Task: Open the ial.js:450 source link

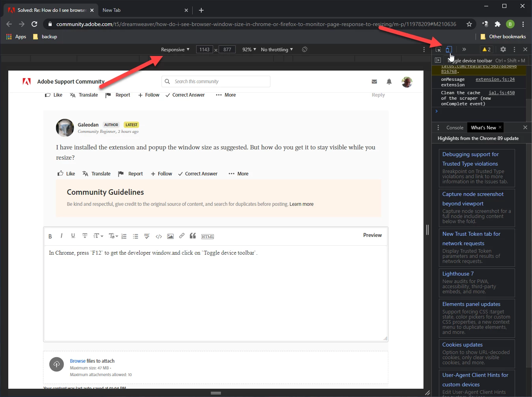Action: click(x=502, y=93)
